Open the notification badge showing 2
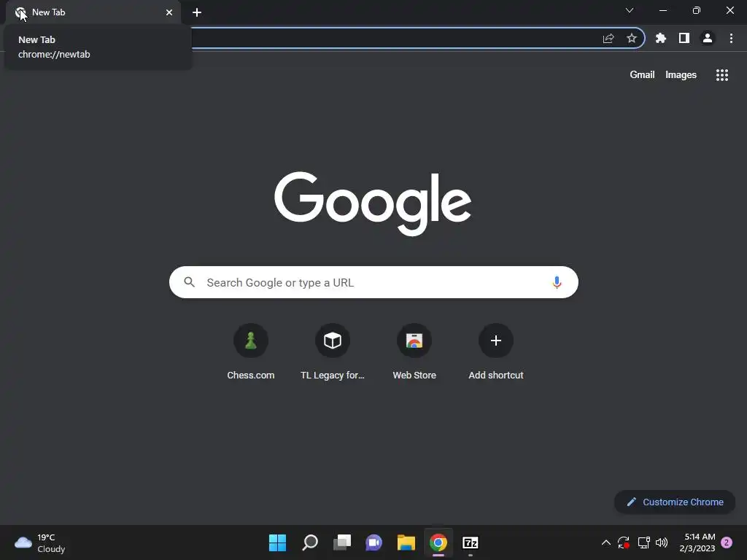This screenshot has height=560, width=747. 727,542
